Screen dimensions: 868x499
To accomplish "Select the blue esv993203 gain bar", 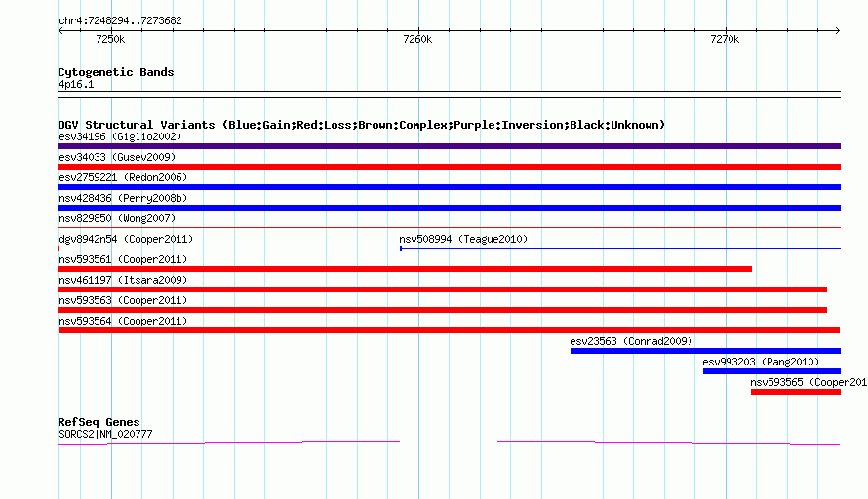I will [771, 371].
